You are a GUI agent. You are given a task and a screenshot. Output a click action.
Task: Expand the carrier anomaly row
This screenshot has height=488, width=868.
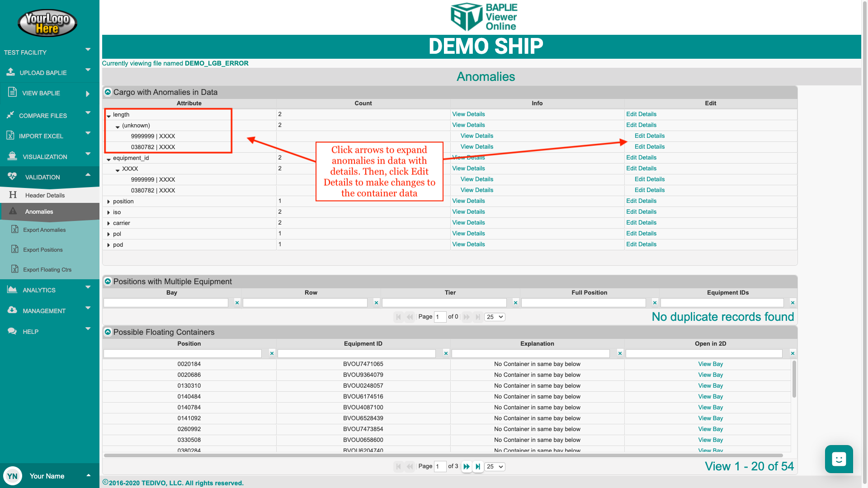coord(108,223)
